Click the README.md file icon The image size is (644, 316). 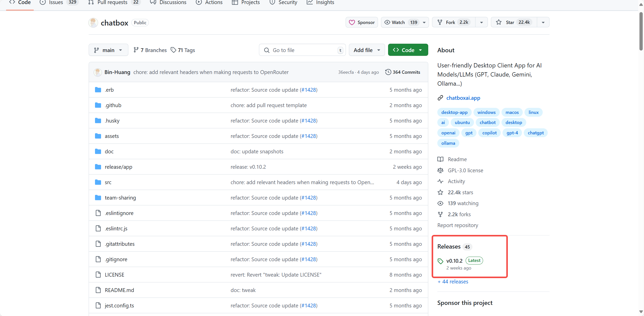click(98, 290)
